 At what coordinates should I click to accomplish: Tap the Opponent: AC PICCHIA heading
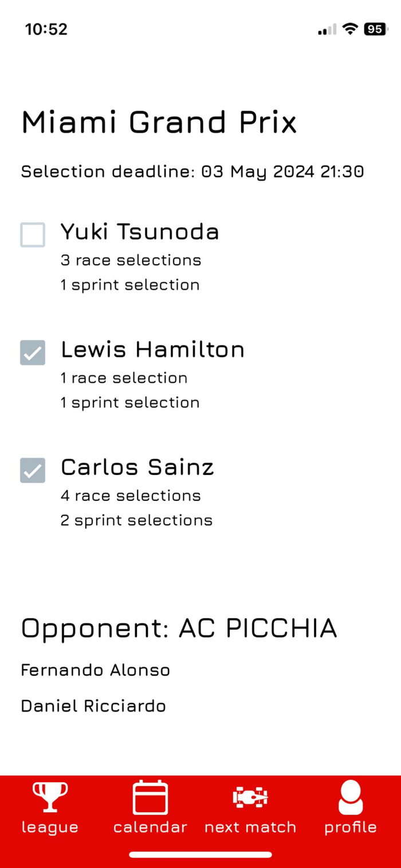click(x=179, y=629)
